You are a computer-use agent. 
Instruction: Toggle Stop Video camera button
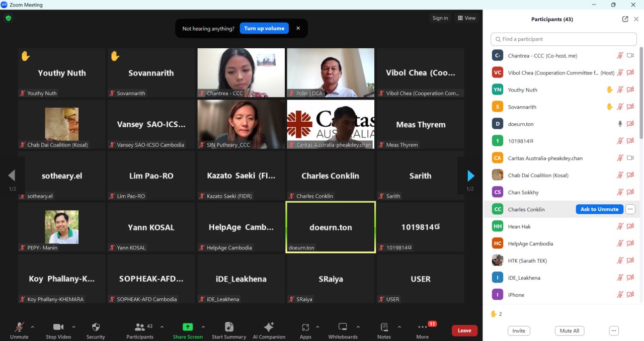click(x=58, y=327)
